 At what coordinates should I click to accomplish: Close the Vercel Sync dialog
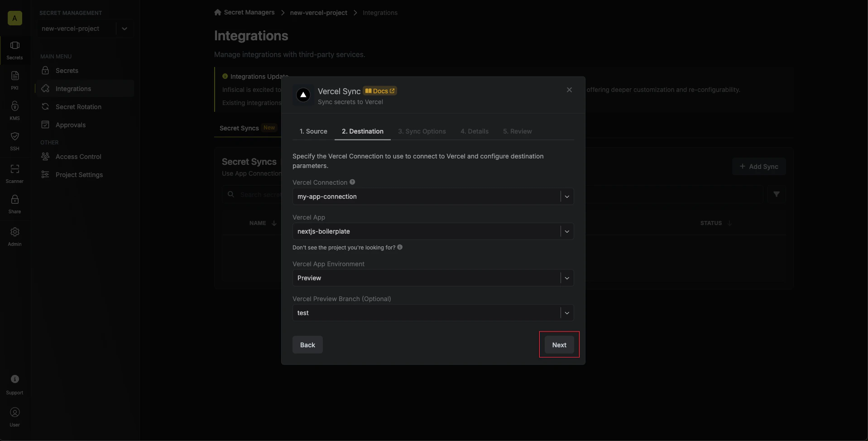click(x=569, y=90)
